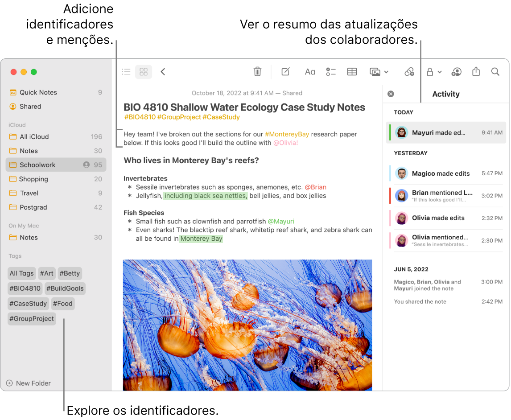Open collaboration options via person icon
511x420 pixels.
(456, 72)
